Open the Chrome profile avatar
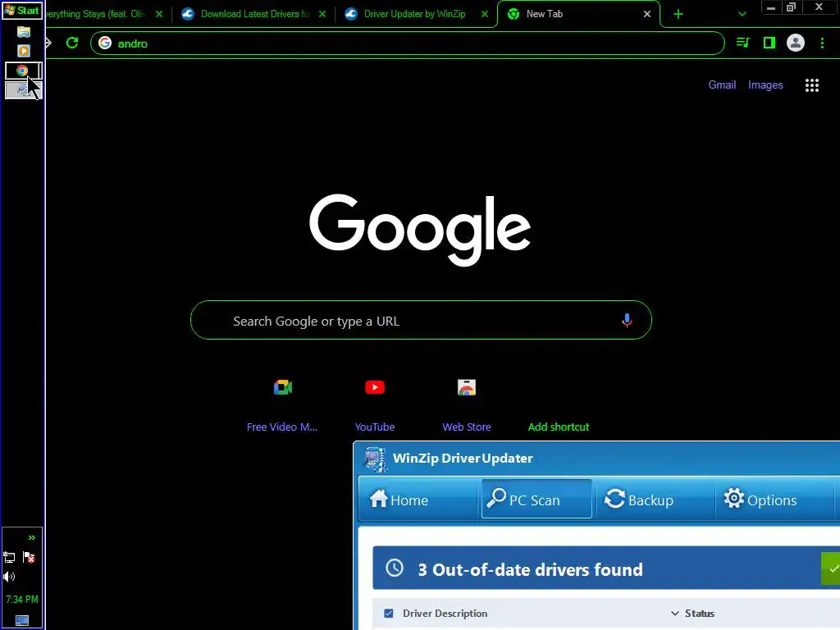This screenshot has height=630, width=840. [796, 43]
